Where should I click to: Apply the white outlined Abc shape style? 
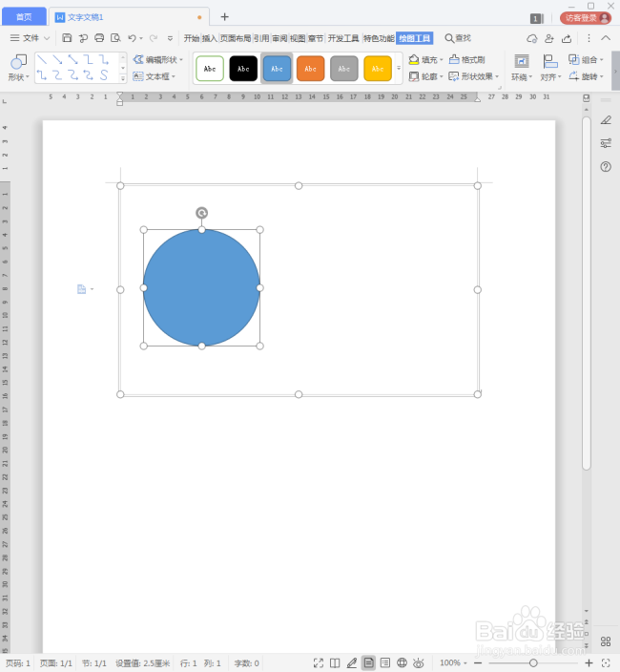pos(210,68)
